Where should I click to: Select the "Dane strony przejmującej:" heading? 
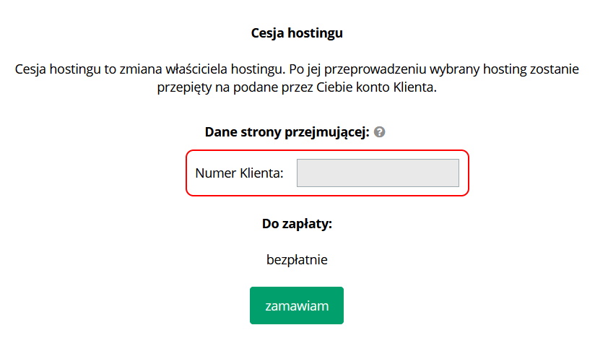coord(287,132)
